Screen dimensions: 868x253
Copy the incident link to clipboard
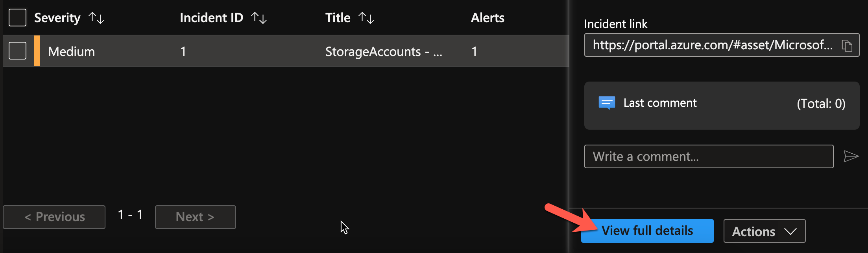(847, 46)
